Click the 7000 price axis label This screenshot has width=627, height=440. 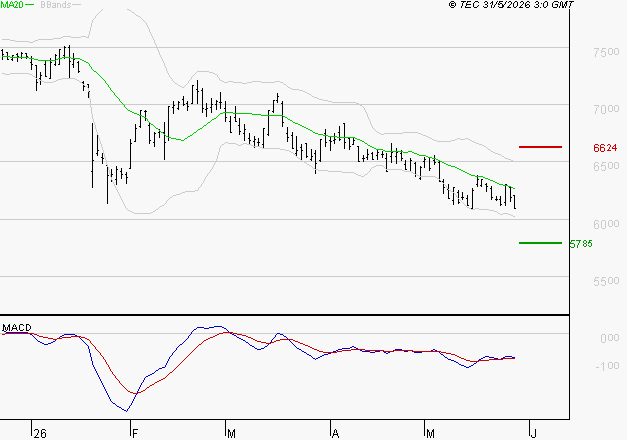tap(606, 109)
